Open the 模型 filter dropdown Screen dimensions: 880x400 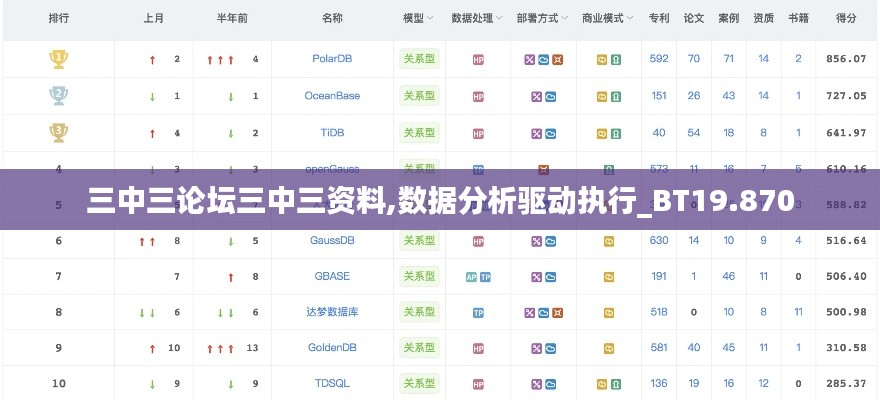click(419, 19)
